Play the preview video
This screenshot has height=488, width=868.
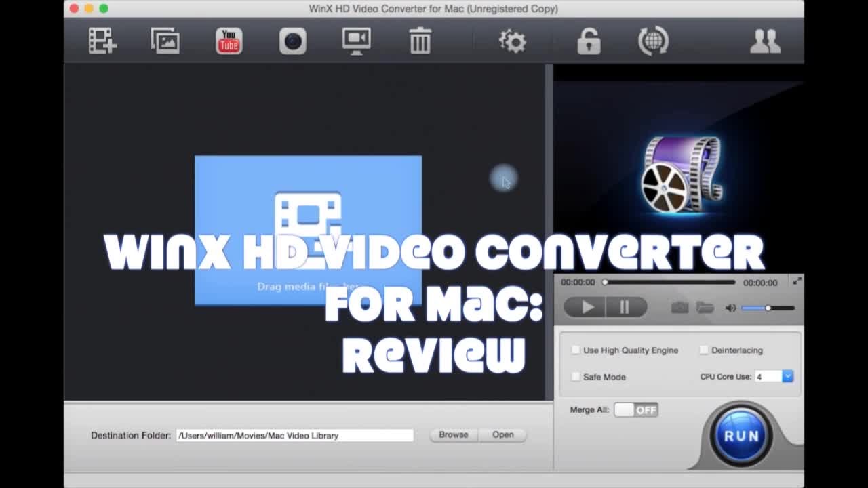[x=586, y=308]
